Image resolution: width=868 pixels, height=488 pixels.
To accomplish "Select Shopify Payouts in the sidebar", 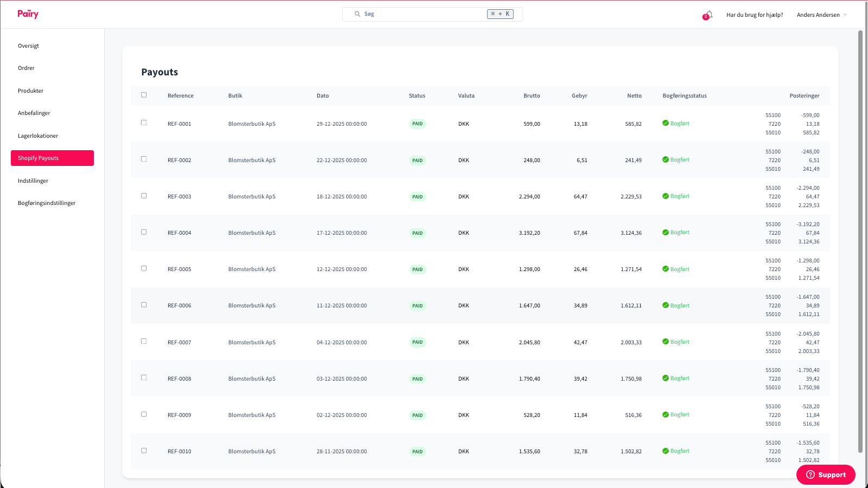I will tap(38, 158).
